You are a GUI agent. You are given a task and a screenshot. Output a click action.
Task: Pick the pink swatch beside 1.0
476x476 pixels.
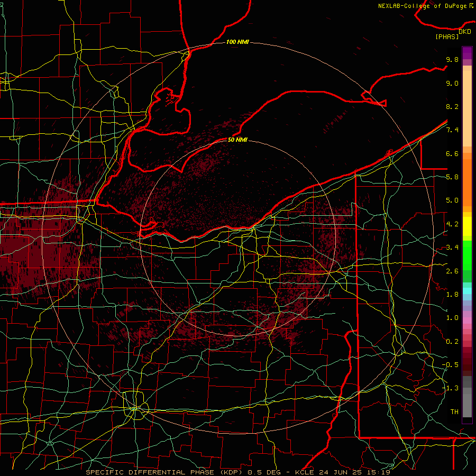467,321
